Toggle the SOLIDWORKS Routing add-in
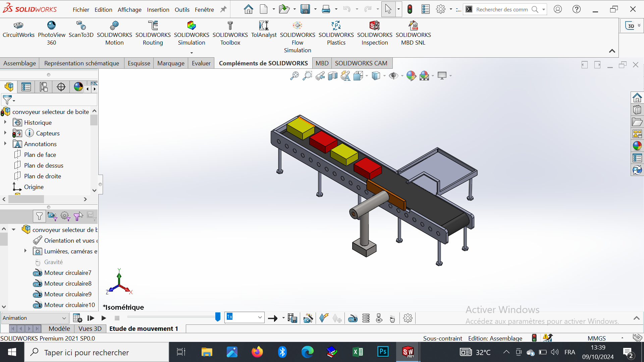The width and height of the screenshot is (644, 362). [x=153, y=34]
